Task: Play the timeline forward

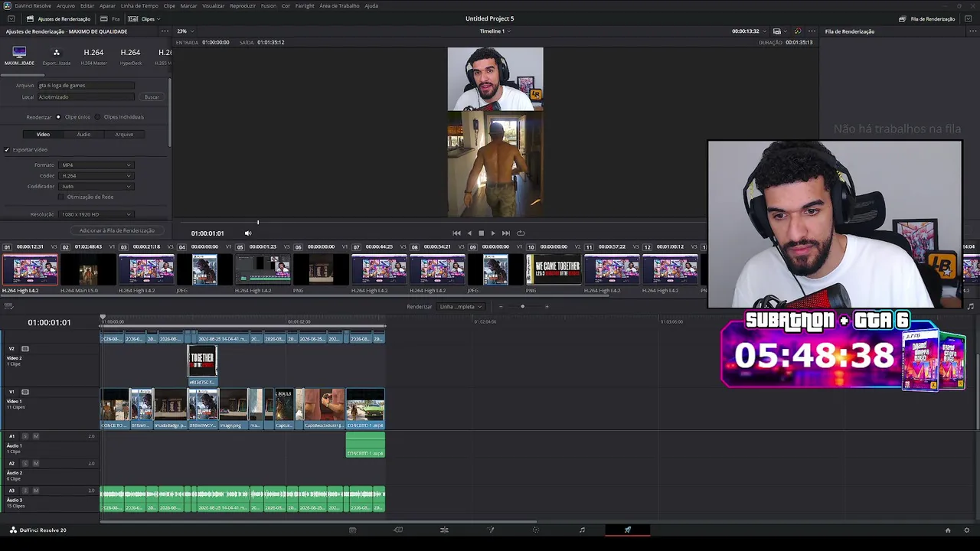Action: point(492,233)
